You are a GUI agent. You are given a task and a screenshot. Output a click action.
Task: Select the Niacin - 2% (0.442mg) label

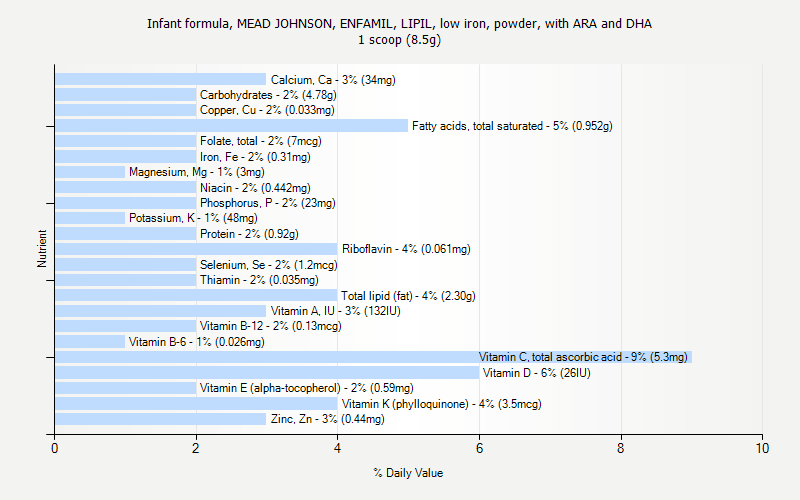[x=255, y=188]
